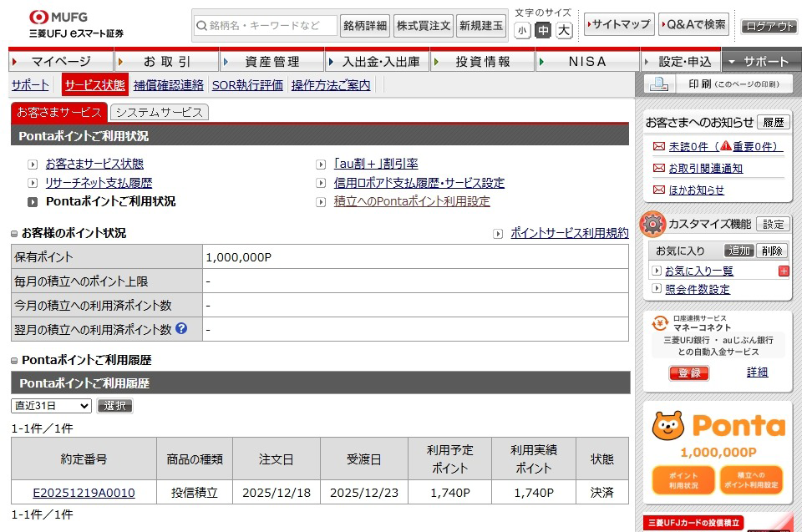Click the 銘柄名 keyword search field
812x532 pixels.
[x=272, y=26]
